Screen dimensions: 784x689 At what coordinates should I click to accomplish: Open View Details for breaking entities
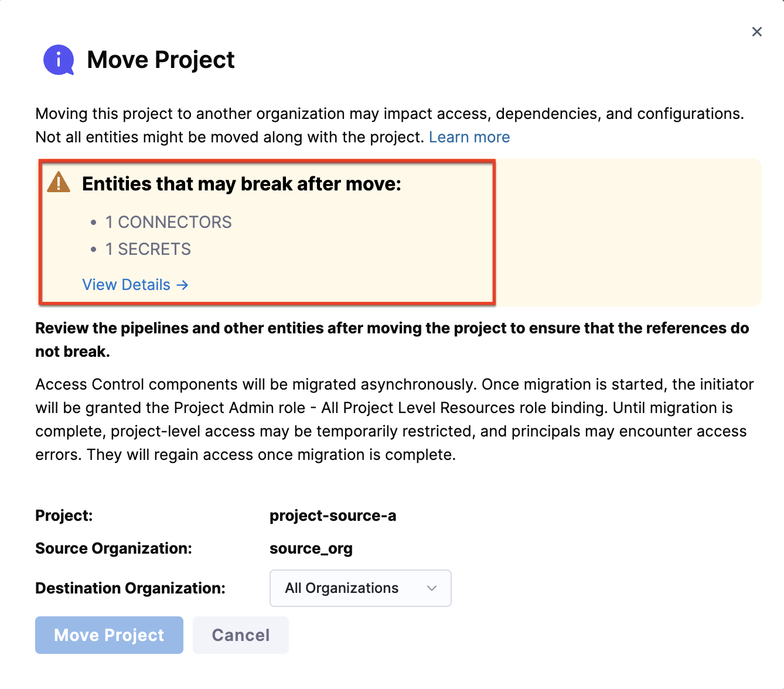point(127,285)
